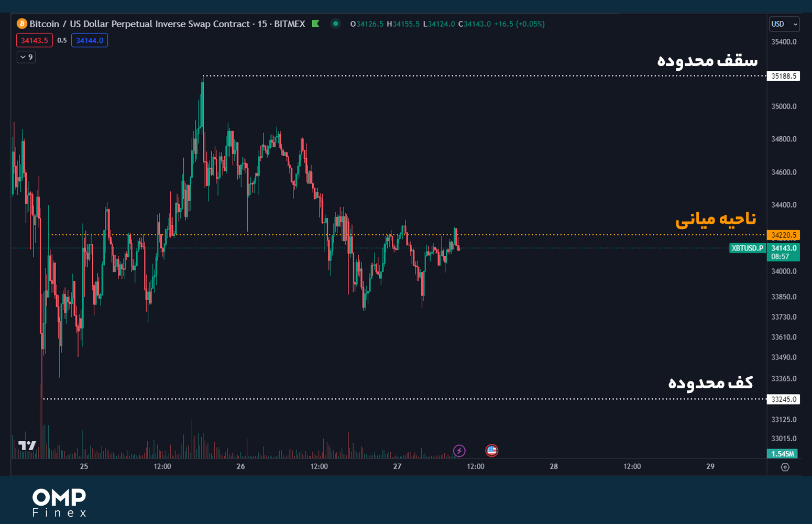Click the date 25 on time axis

coord(84,466)
